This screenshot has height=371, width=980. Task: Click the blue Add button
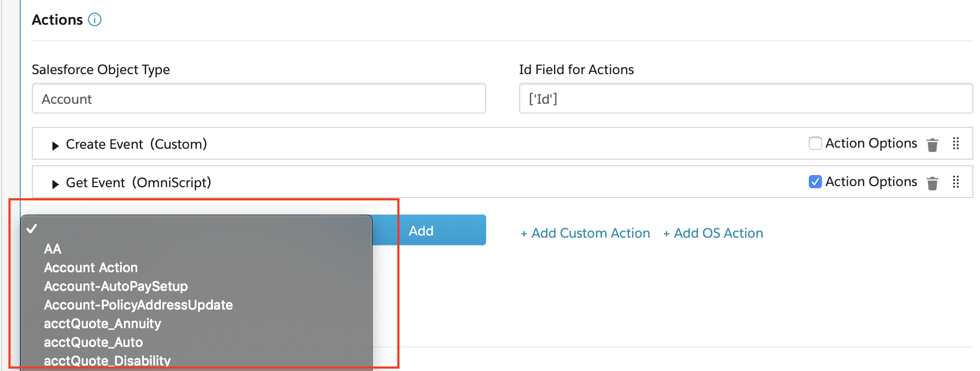[x=430, y=231]
